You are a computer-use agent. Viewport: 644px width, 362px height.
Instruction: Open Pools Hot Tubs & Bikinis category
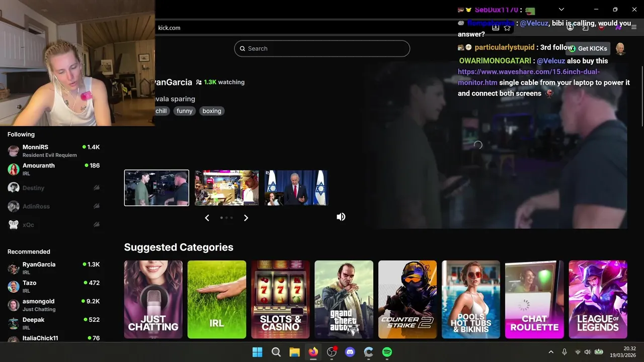pyautogui.click(x=471, y=300)
